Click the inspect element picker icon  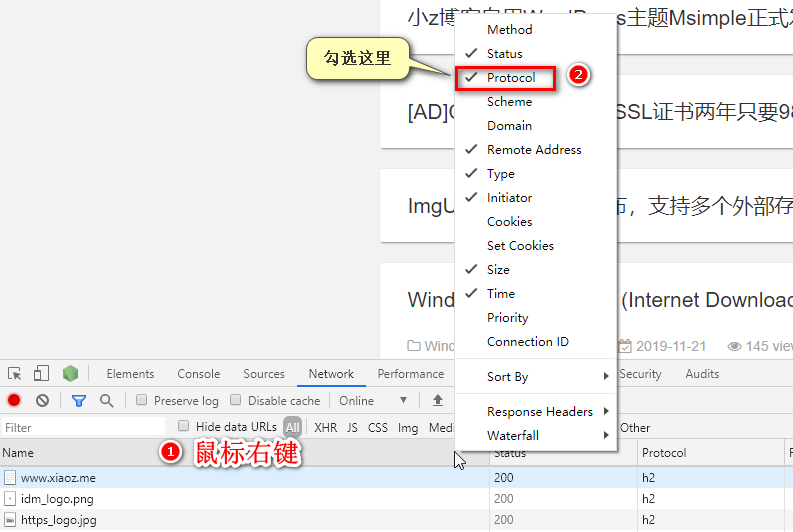tap(15, 374)
